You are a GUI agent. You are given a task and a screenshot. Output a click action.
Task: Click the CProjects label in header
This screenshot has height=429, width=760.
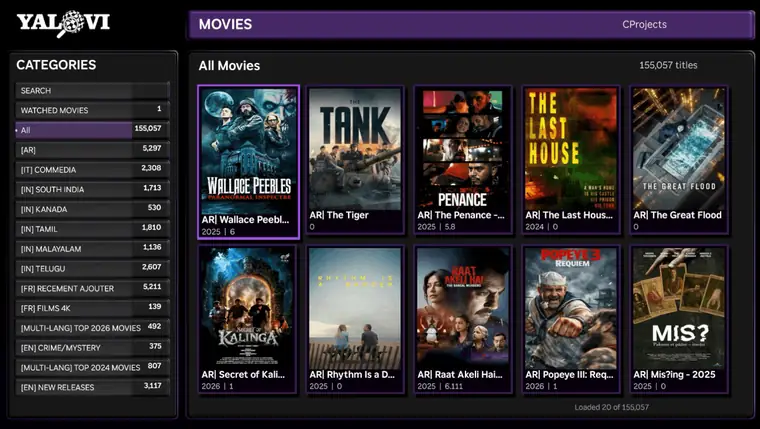[644, 24]
